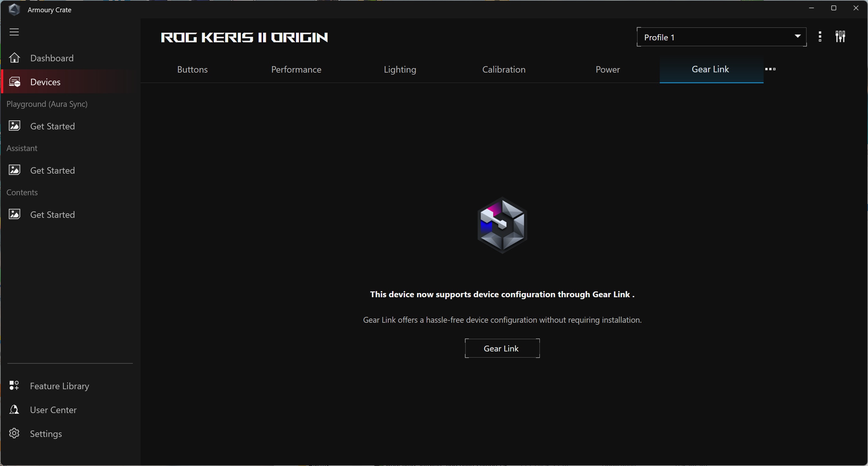The width and height of the screenshot is (868, 466).
Task: Maximize the Armoury Crate window
Action: click(x=833, y=8)
